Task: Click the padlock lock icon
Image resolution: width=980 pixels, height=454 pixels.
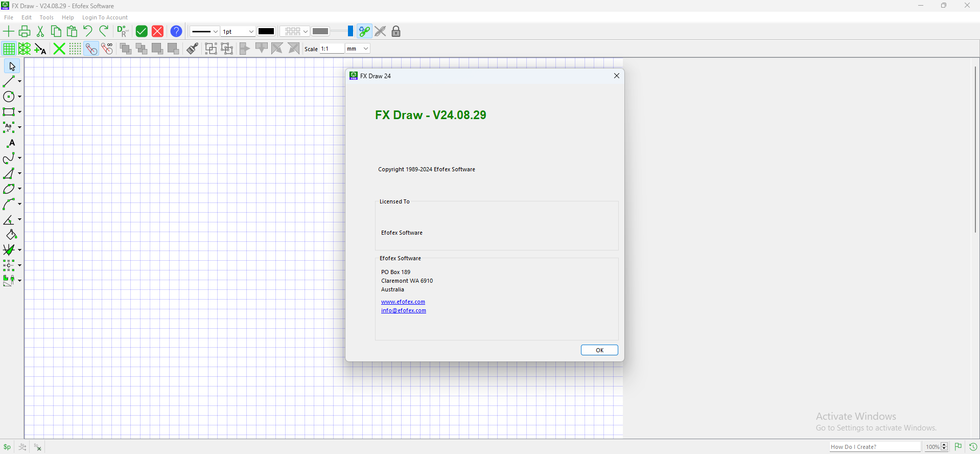Action: 396,31
